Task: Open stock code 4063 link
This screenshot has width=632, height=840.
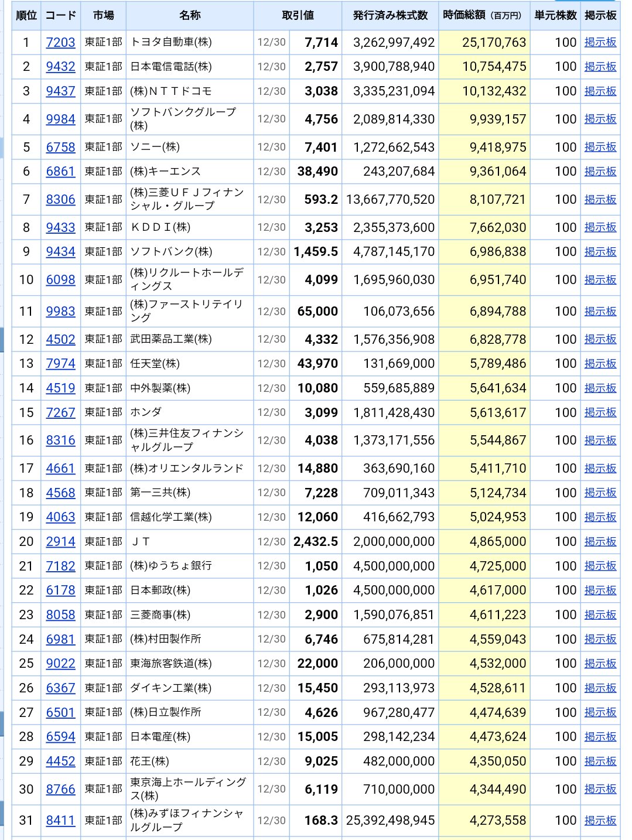Action: 61,517
